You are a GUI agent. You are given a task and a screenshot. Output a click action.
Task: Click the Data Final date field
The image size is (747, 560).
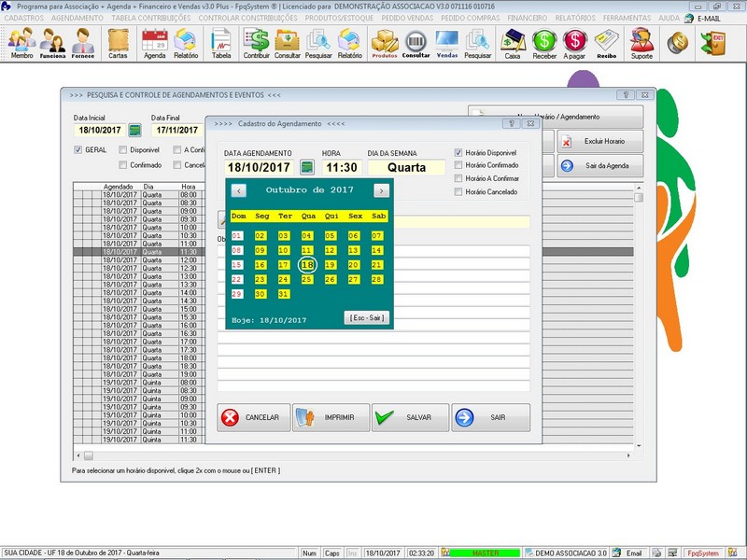177,130
